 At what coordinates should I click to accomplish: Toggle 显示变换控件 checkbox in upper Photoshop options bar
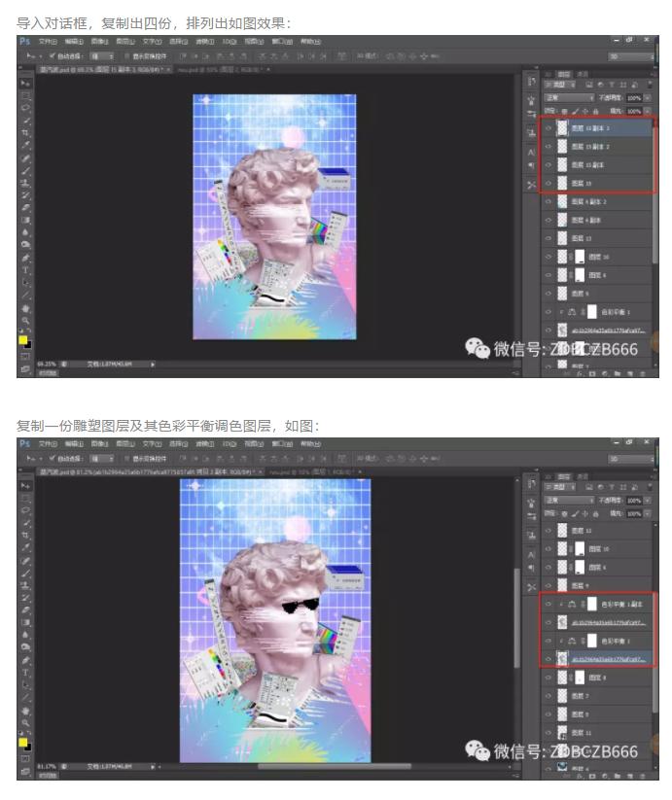127,56
